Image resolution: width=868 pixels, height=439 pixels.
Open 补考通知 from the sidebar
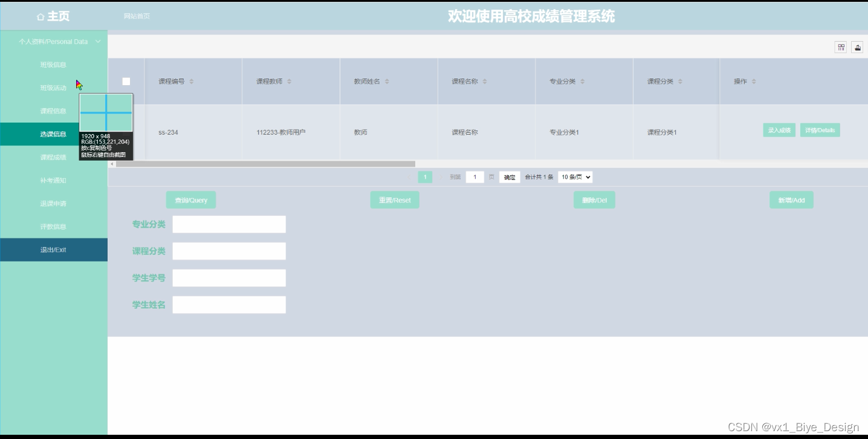pos(54,180)
